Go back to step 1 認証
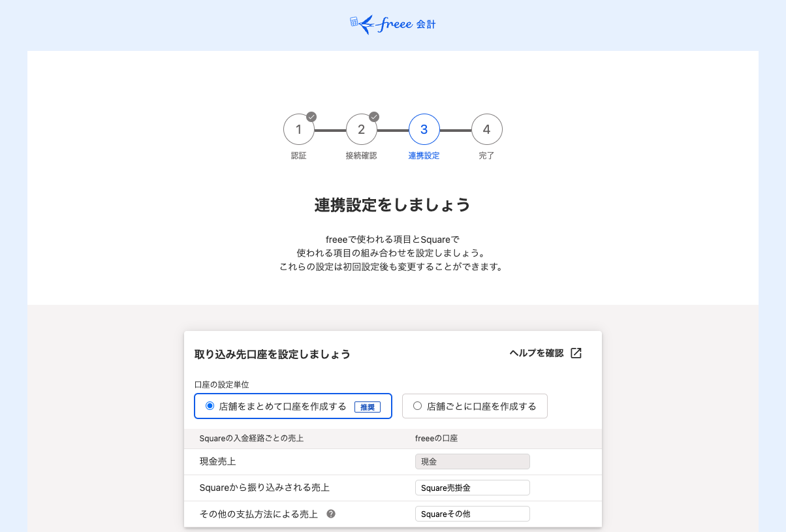786x532 pixels. tap(298, 129)
